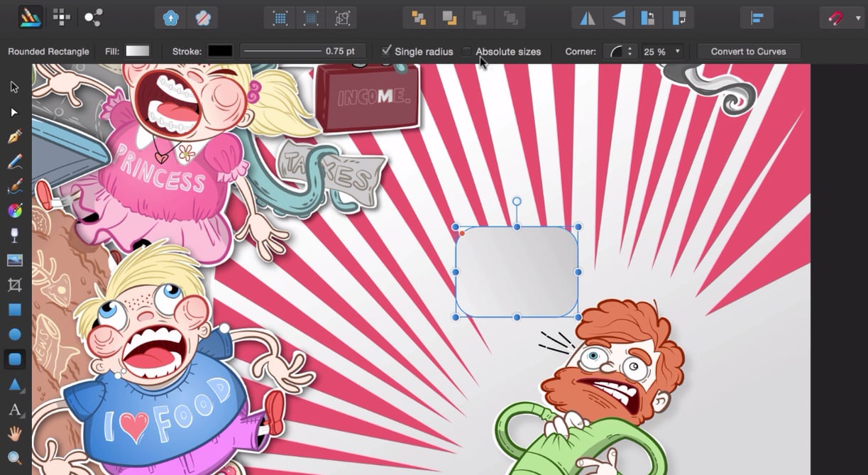The width and height of the screenshot is (868, 475).
Task: Move selection back one icon
Action: click(x=449, y=18)
